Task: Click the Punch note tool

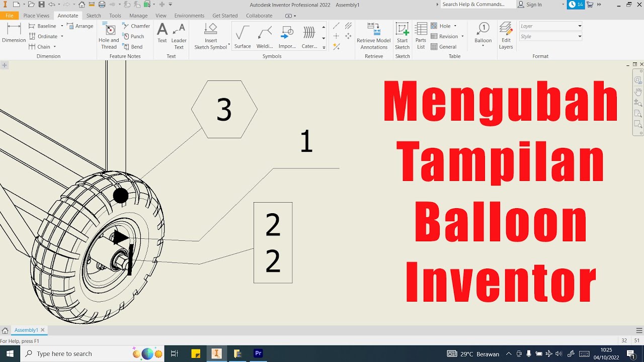Action: coord(133,36)
